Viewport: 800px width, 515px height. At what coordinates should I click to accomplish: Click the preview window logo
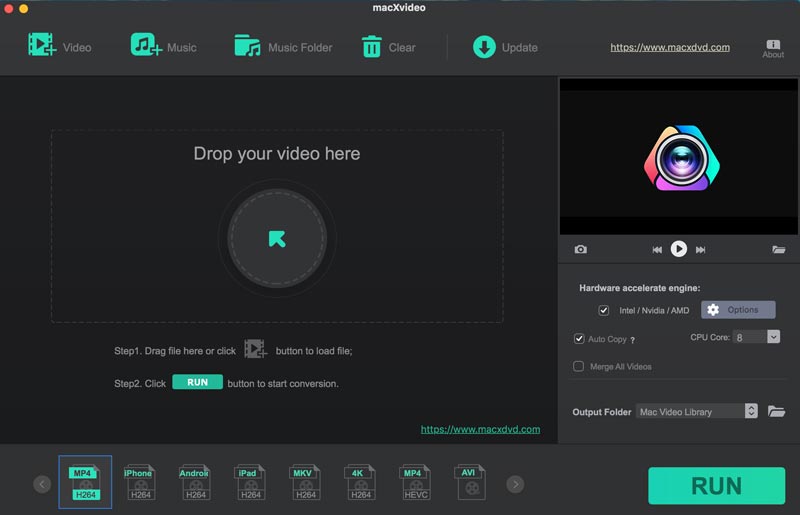click(x=682, y=158)
